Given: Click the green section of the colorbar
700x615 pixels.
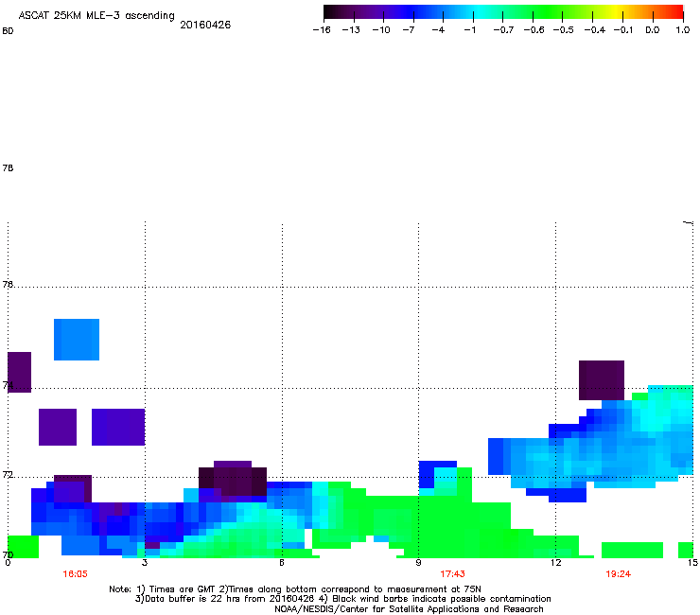Looking at the screenshot, I should [x=547, y=12].
